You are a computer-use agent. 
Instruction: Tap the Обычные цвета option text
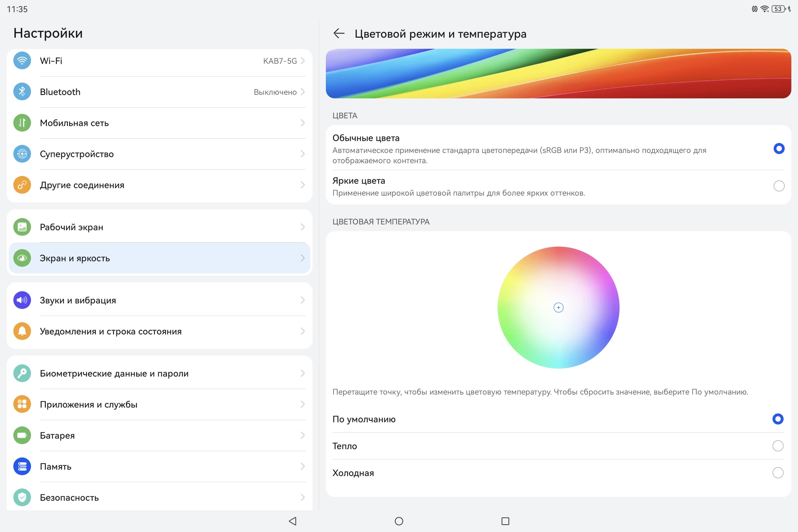(366, 138)
